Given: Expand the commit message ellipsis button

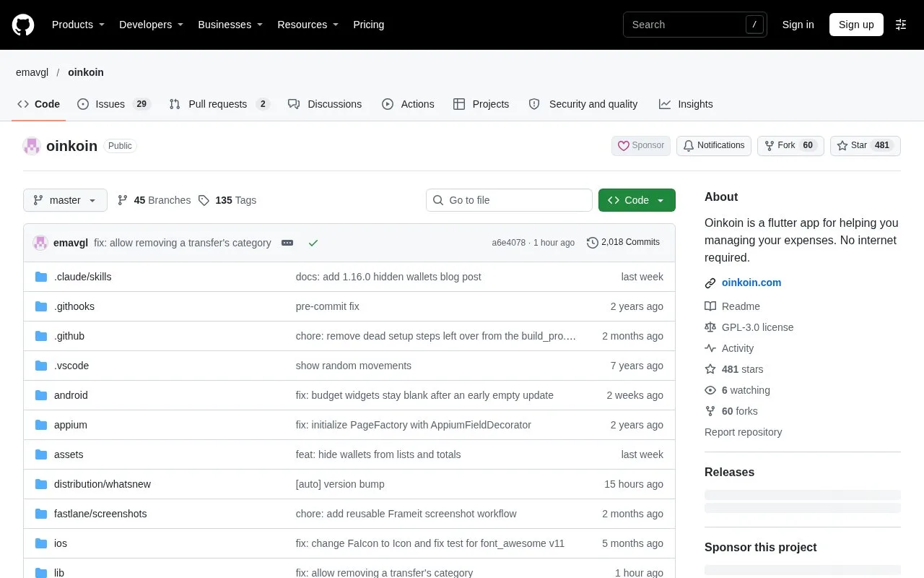Looking at the screenshot, I should (287, 243).
